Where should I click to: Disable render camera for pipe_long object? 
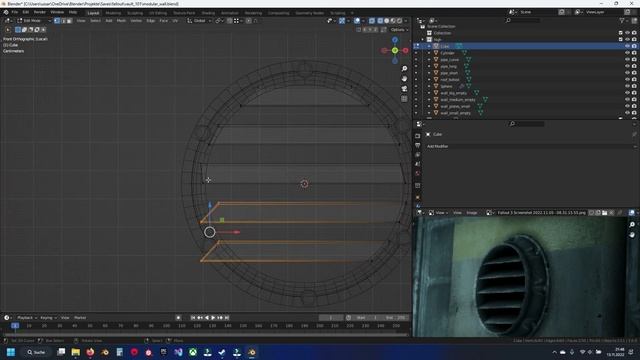(634, 66)
